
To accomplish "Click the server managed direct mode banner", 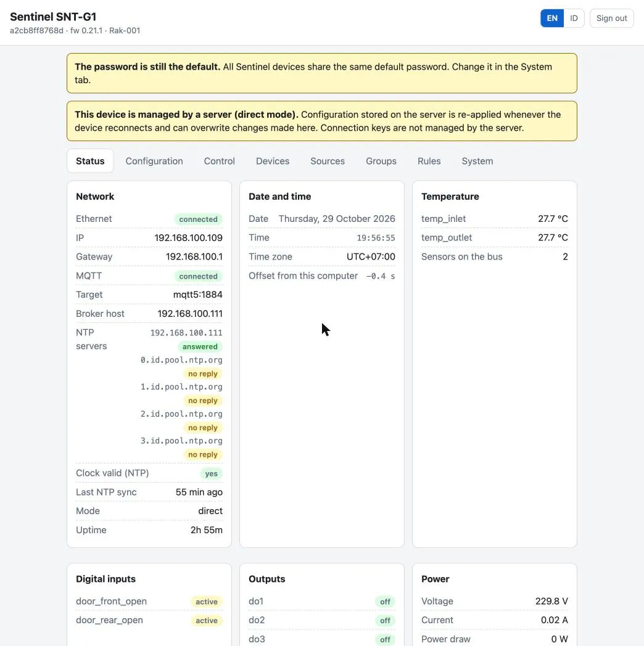I will click(322, 121).
